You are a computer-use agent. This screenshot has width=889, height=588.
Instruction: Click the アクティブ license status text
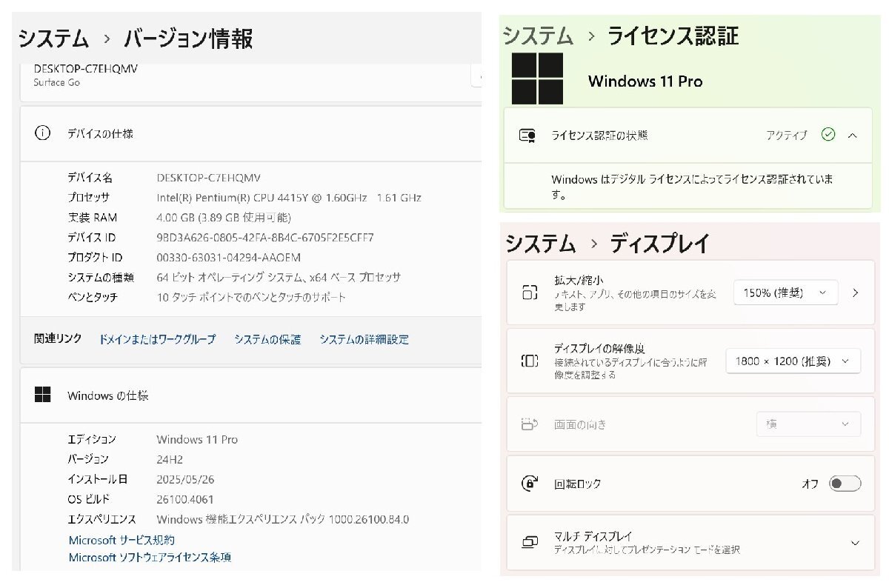787,135
